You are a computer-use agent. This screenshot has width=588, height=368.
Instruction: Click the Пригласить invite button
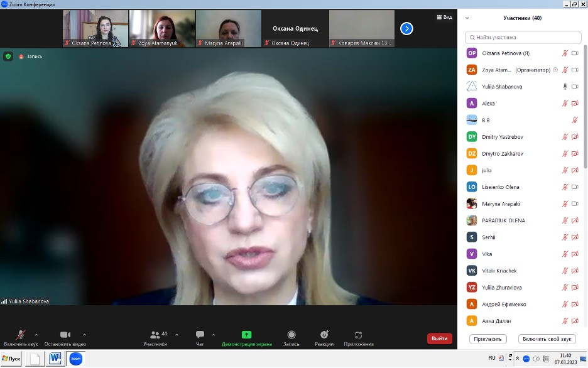(x=488, y=339)
